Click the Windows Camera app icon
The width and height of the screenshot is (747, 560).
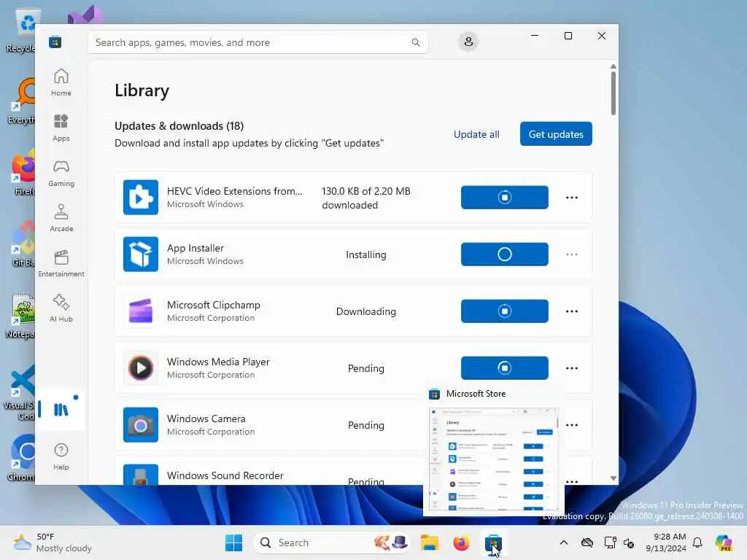click(141, 425)
